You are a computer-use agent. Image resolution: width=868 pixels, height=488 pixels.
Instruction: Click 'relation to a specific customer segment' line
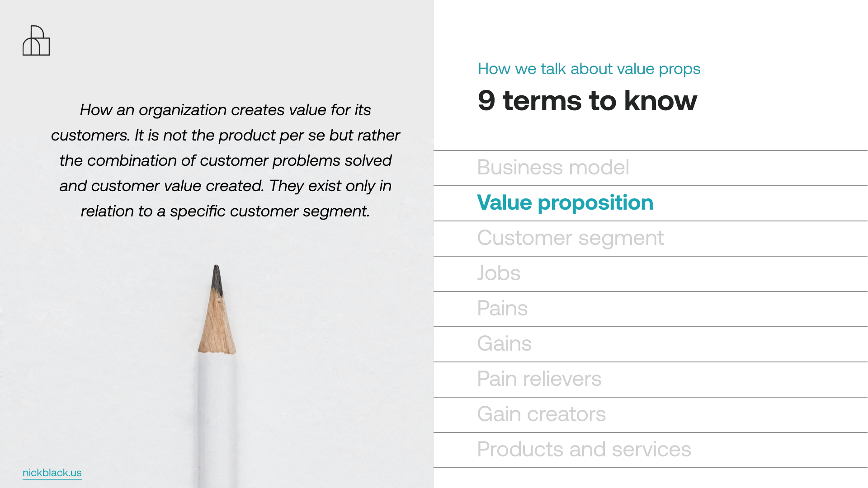(x=225, y=211)
